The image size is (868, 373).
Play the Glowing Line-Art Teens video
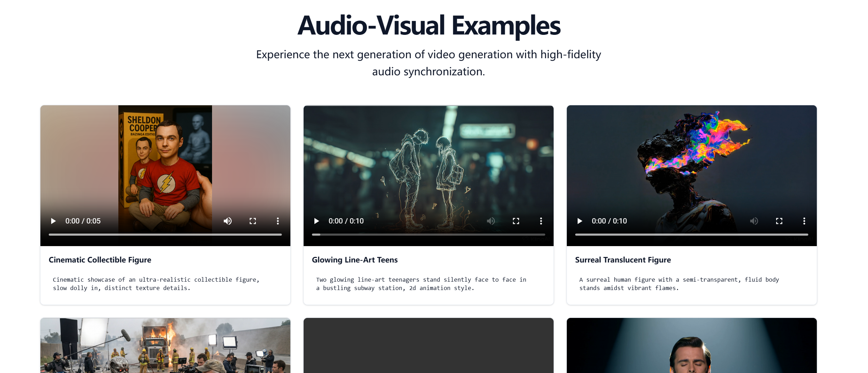pyautogui.click(x=317, y=221)
